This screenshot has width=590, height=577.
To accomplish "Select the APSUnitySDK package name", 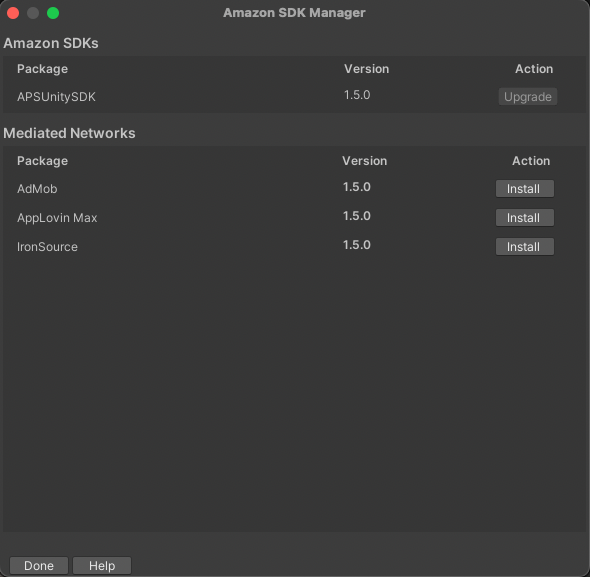I will [56, 97].
